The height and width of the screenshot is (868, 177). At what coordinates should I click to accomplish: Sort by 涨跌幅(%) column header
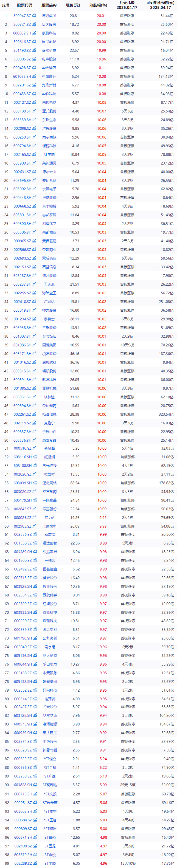pyautogui.click(x=98, y=5)
